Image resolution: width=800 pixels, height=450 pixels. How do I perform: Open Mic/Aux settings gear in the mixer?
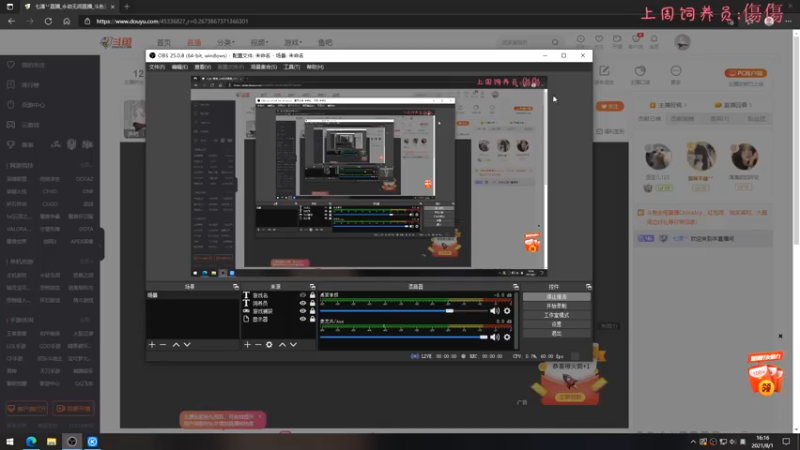coord(507,337)
